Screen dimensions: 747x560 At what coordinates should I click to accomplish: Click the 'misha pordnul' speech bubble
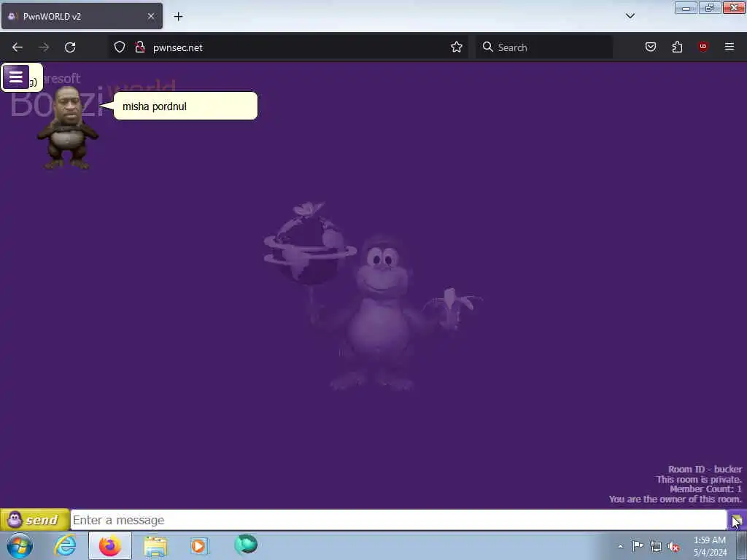click(185, 106)
